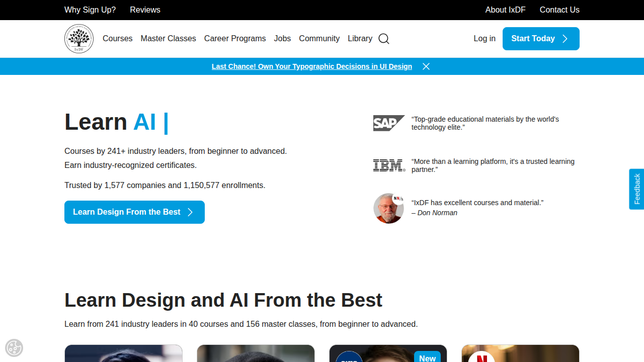Click the 'Earn industry-recognized certificates' text

coord(130,165)
